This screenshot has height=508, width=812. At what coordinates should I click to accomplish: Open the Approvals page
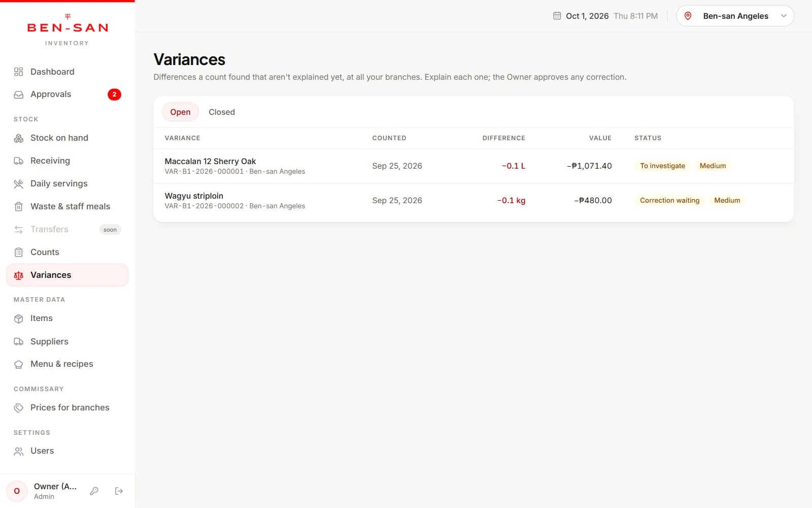pyautogui.click(x=67, y=94)
